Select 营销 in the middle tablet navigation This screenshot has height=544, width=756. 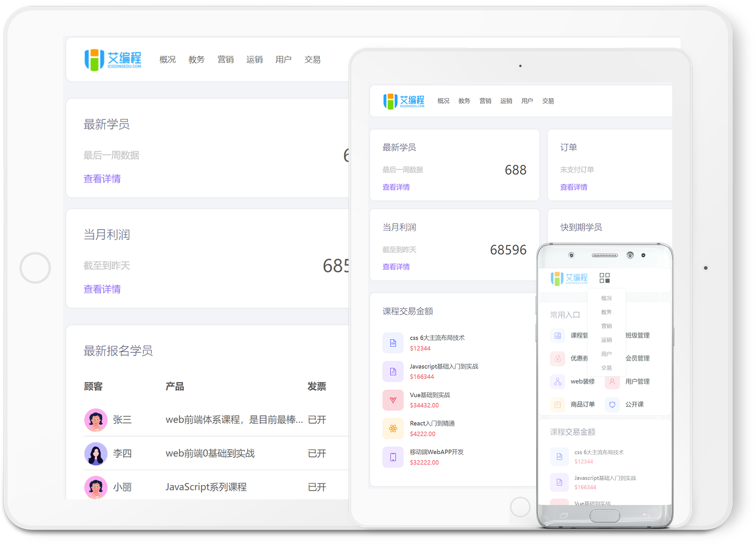tap(485, 101)
